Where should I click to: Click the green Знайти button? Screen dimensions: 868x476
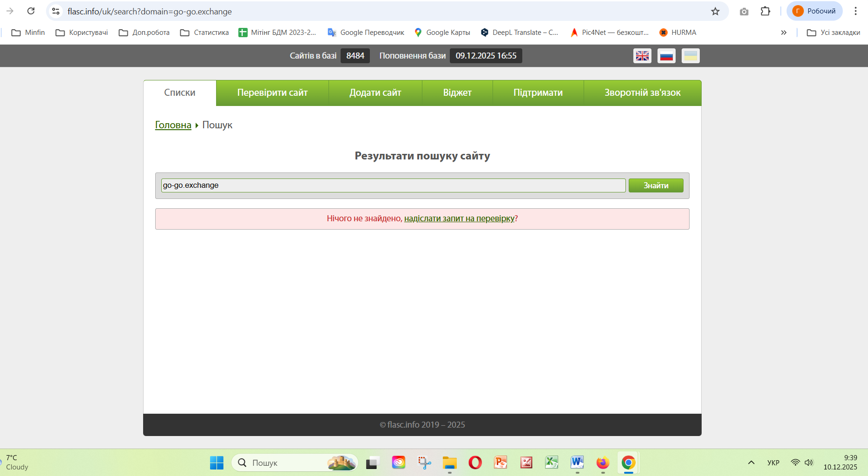656,185
